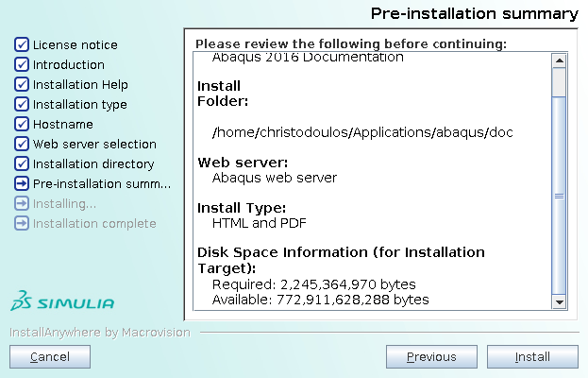Viewport: 588px width, 378px height.
Task: Click the Introduction step checkmark icon
Action: 22,64
